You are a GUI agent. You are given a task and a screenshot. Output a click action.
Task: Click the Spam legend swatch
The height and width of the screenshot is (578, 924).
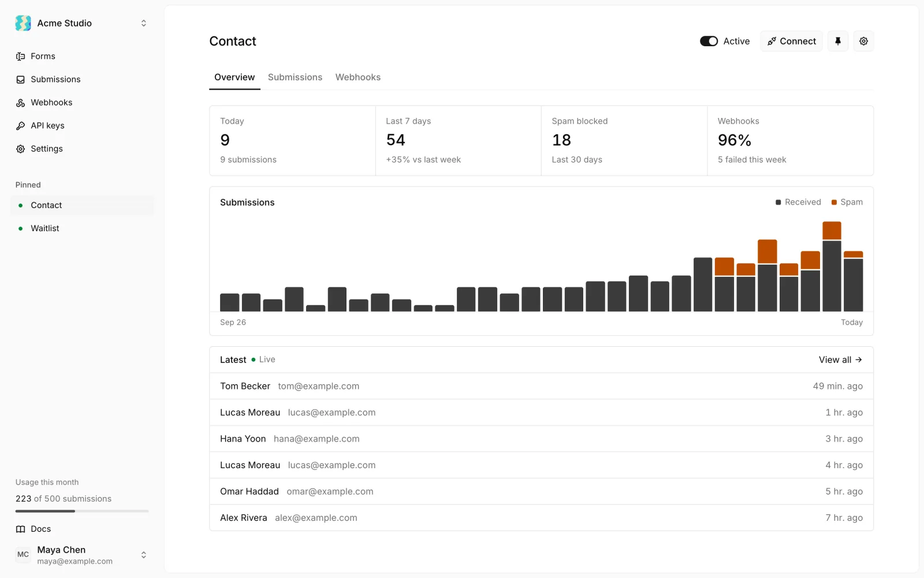click(834, 202)
